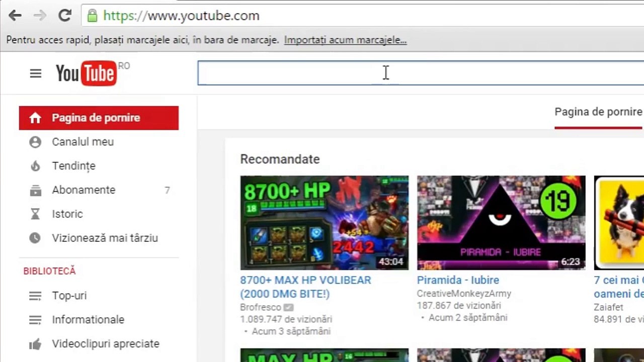This screenshot has height=362, width=644.
Task: Open the Top-uri playlist
Action: click(69, 296)
